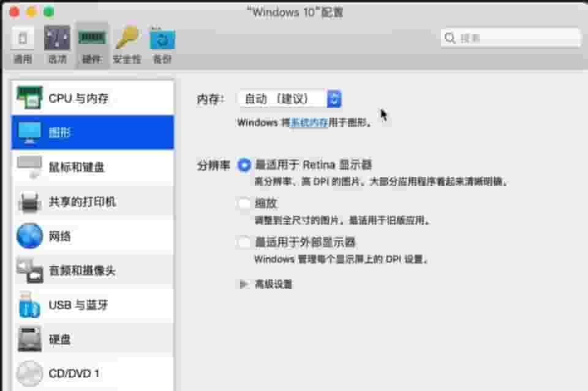Expand the 高级设置 disclosure triangle
This screenshot has height=391, width=588.
(x=244, y=284)
